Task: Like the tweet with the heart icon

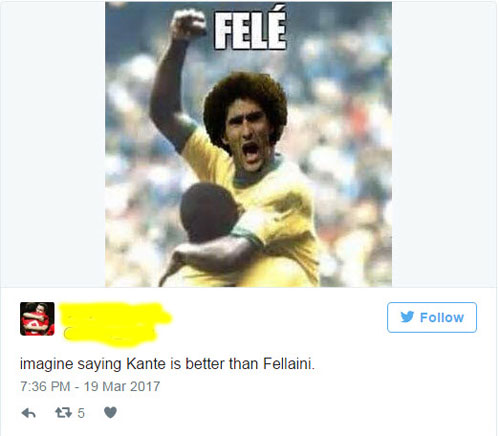Action: [110, 413]
